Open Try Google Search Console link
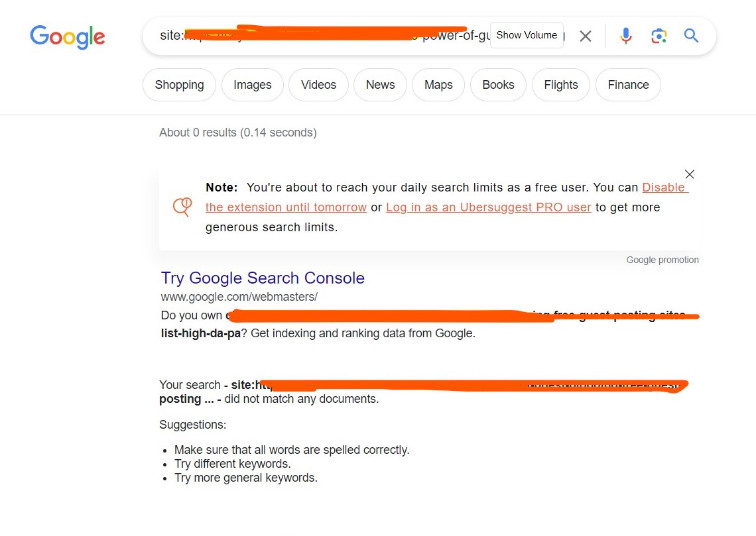The height and width of the screenshot is (536, 756). [x=263, y=278]
